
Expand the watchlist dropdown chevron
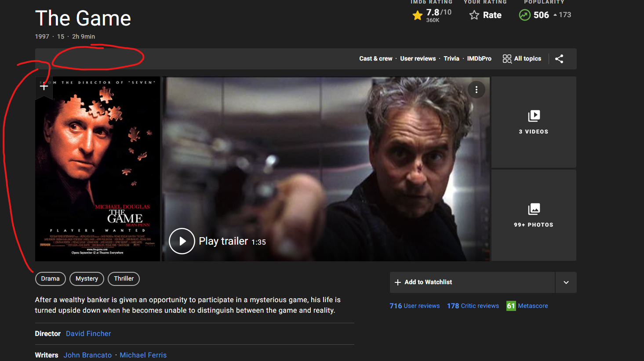pyautogui.click(x=566, y=282)
